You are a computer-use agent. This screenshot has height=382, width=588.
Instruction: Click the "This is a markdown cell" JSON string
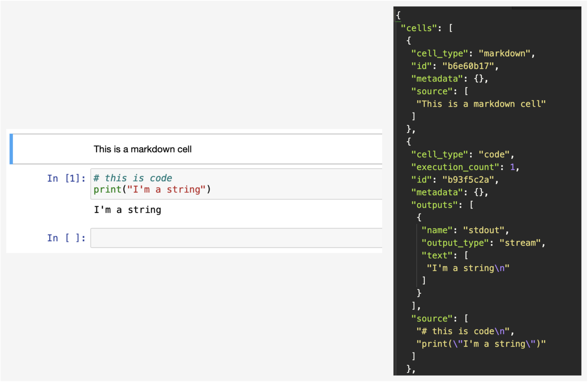click(481, 104)
